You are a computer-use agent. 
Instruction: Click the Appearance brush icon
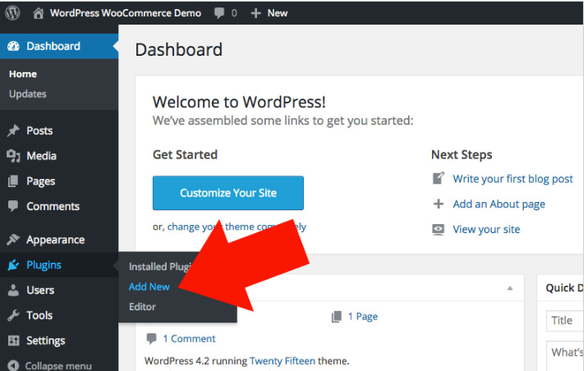pyautogui.click(x=13, y=240)
